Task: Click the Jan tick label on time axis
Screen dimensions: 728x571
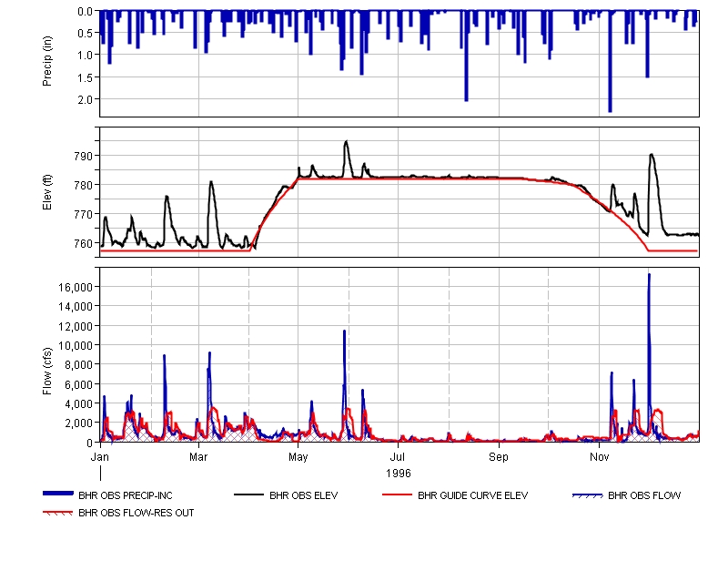Action: point(101,454)
